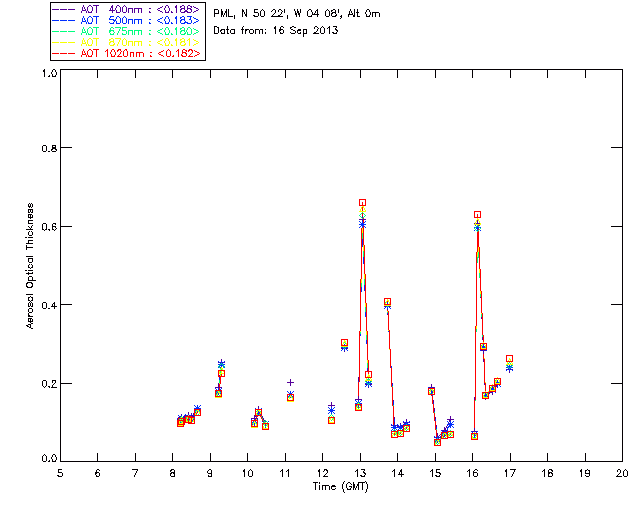Click the 0.0 y-axis tick label
Screen dimensions: 640x512
[x=49, y=459]
